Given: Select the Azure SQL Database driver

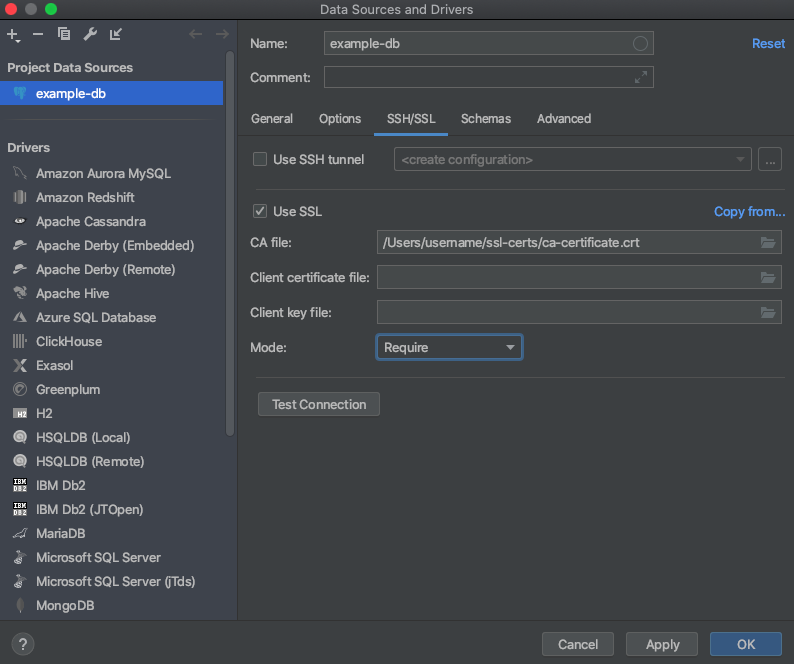Looking at the screenshot, I should tap(111, 318).
